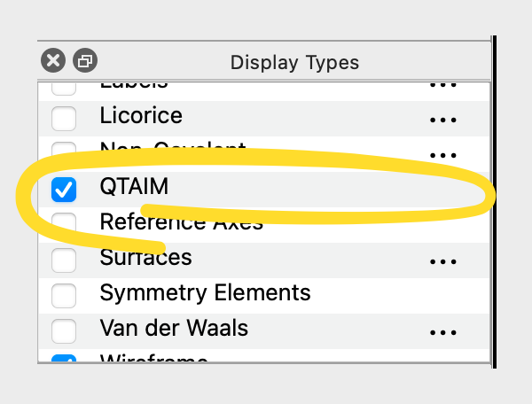Toggle the Surfaces checkbox on
532x404 pixels.
coord(64,260)
